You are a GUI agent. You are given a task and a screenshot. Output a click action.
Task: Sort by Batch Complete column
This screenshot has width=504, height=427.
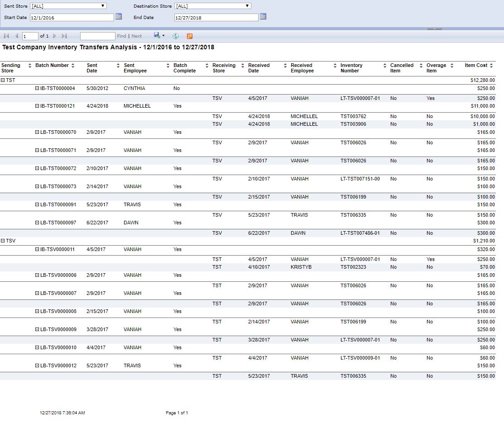(x=206, y=66)
